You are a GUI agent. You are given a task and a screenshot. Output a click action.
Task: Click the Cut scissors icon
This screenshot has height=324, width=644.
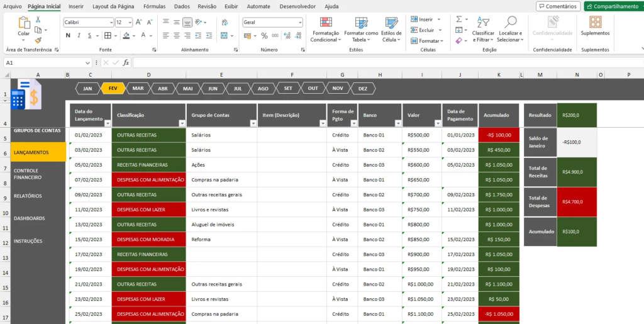pos(38,20)
